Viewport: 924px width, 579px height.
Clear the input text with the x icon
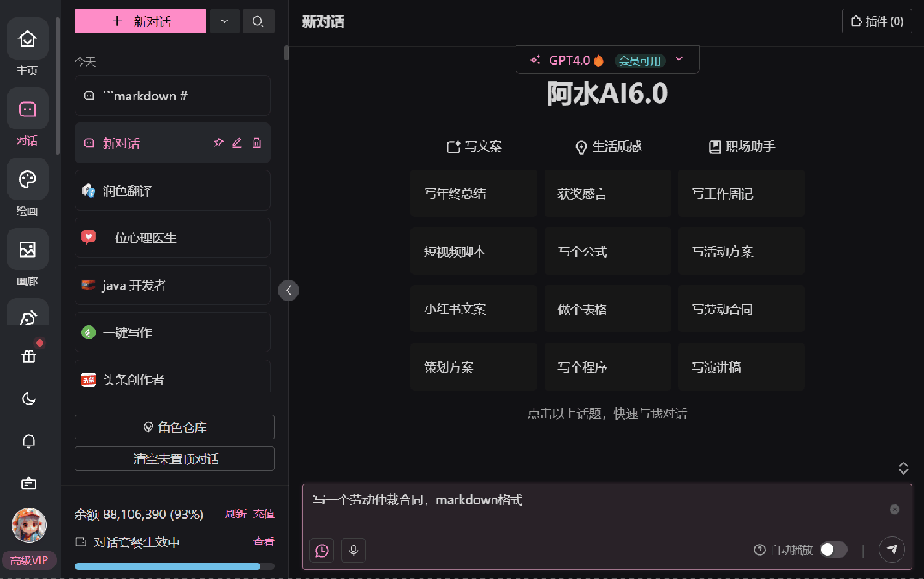tap(895, 510)
